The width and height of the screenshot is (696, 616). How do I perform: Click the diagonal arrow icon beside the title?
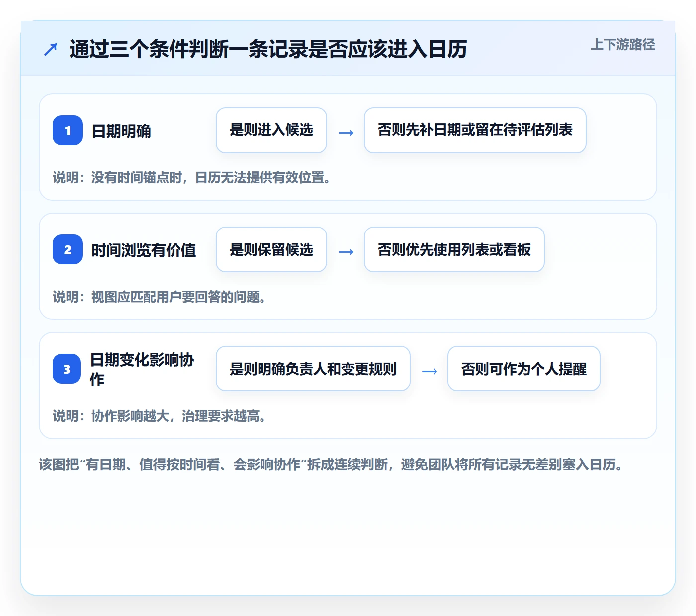(51, 49)
